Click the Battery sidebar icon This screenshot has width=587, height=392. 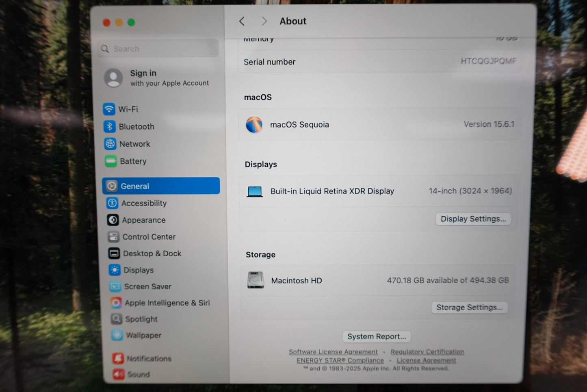pos(110,161)
